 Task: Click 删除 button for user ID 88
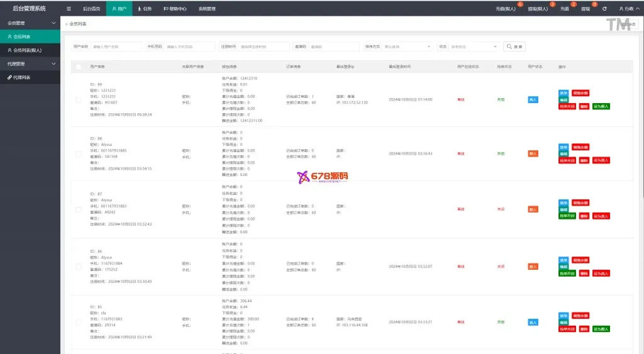[x=584, y=161]
